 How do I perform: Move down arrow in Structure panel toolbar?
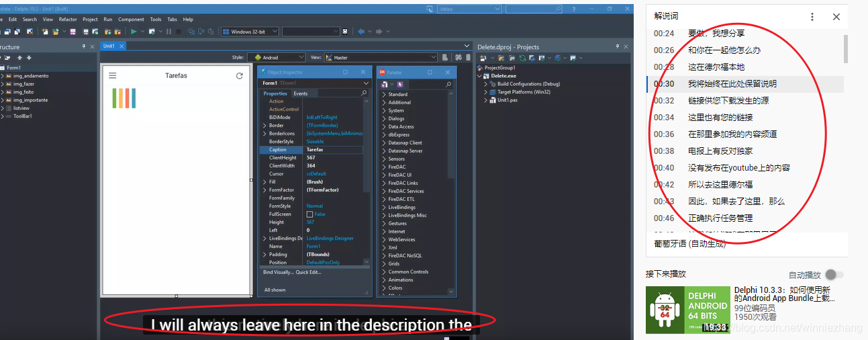click(x=29, y=58)
